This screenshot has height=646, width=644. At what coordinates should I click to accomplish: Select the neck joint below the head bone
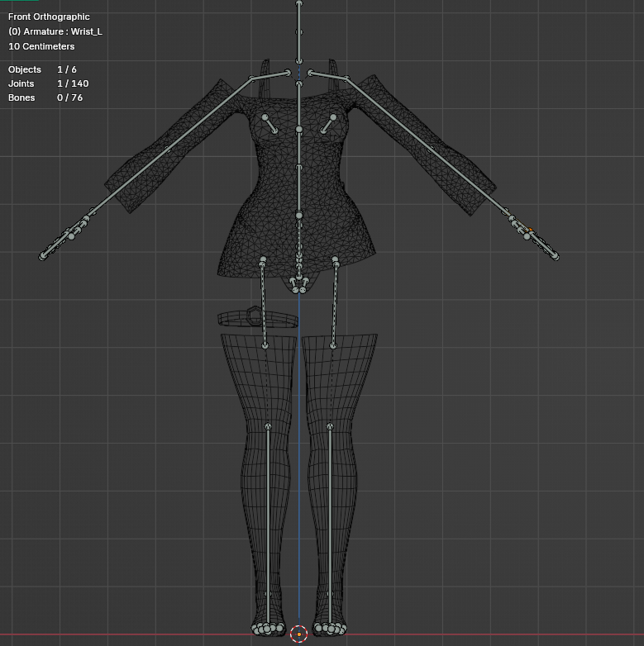[299, 62]
